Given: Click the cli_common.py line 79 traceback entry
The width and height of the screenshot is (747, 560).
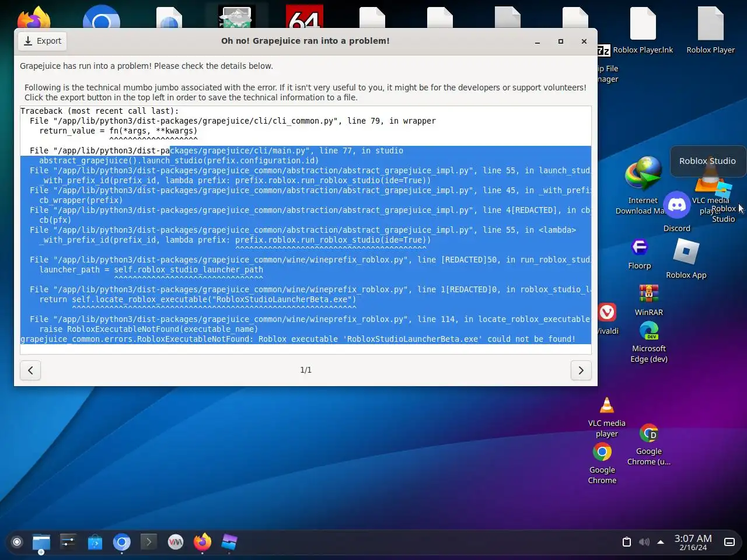Looking at the screenshot, I should point(233,121).
